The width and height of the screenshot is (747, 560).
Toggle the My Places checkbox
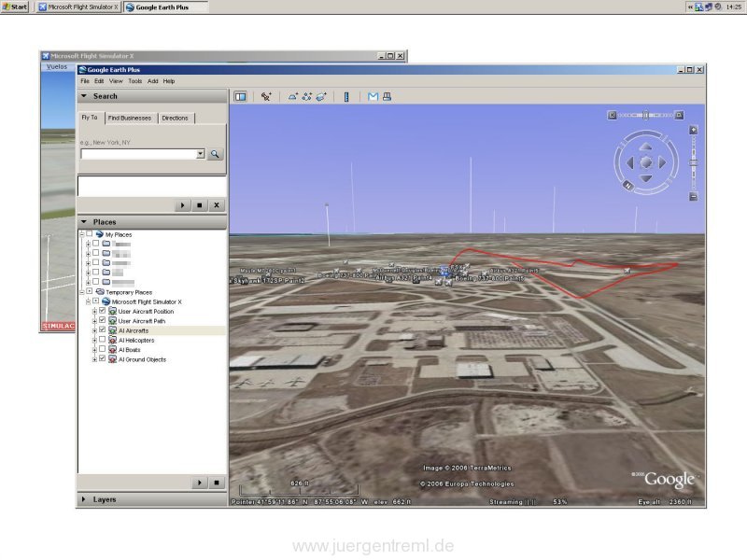[90, 234]
